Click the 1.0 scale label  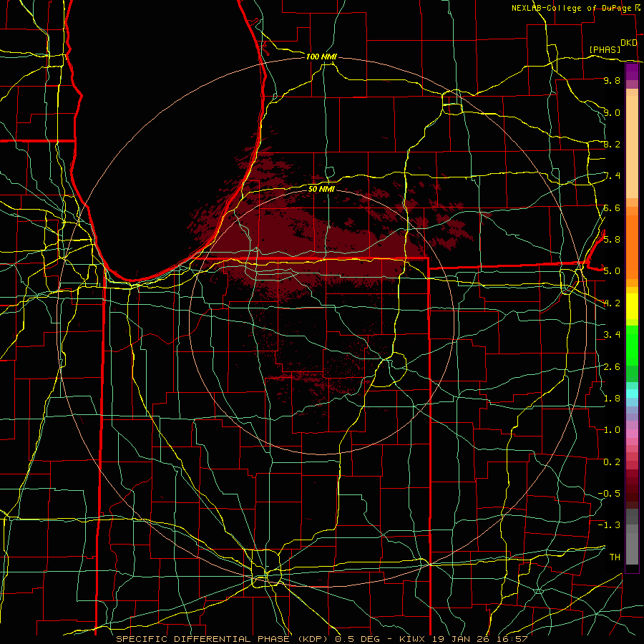pos(612,429)
